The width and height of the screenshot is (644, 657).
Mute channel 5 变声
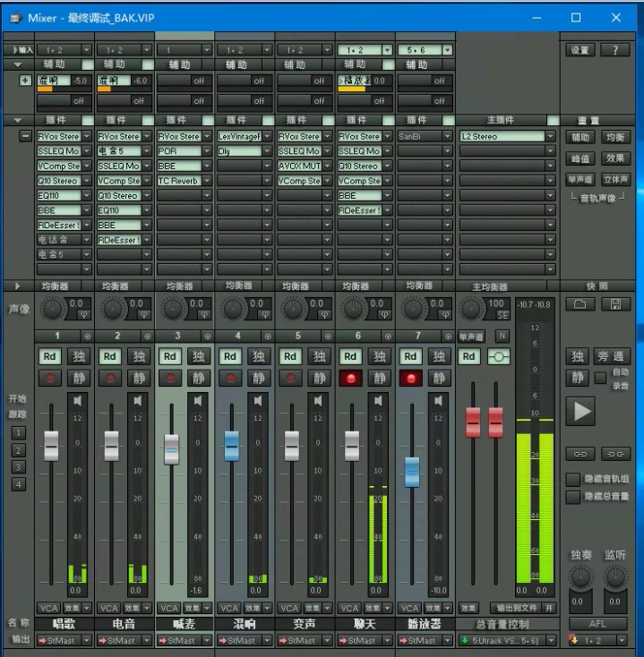(319, 379)
